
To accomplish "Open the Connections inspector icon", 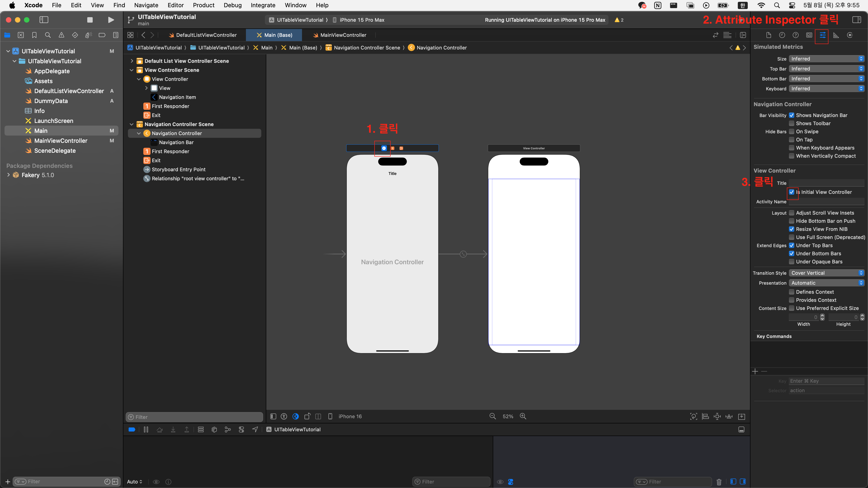I will 850,35.
